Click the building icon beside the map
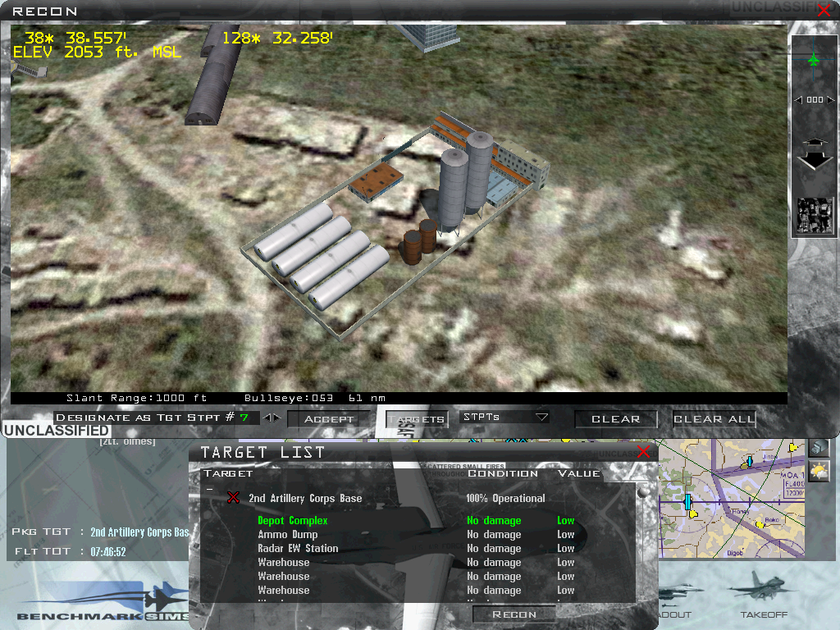 click(x=818, y=447)
